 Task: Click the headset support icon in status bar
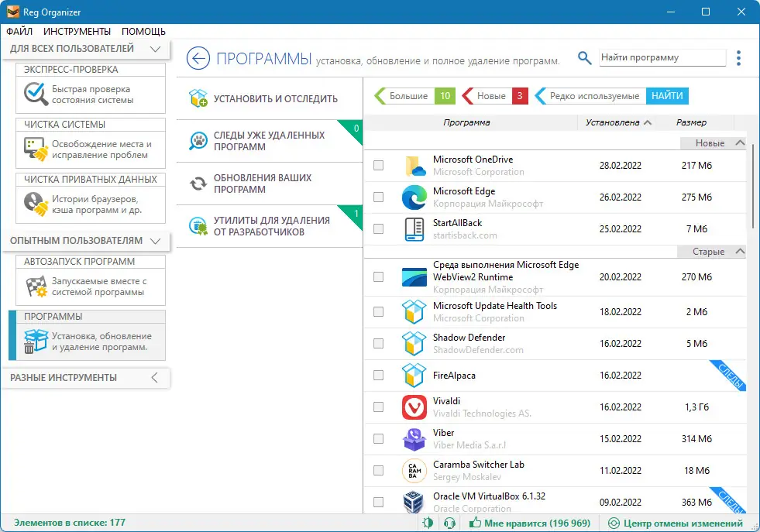tap(450, 523)
